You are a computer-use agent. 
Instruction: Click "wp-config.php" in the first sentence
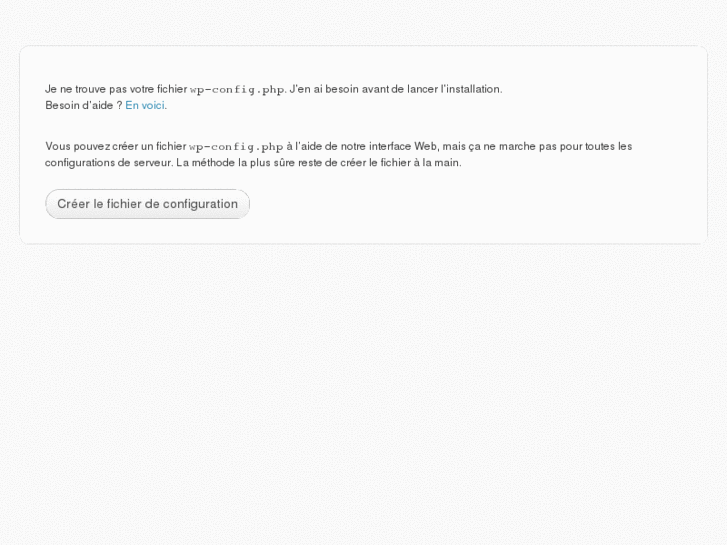[237, 89]
